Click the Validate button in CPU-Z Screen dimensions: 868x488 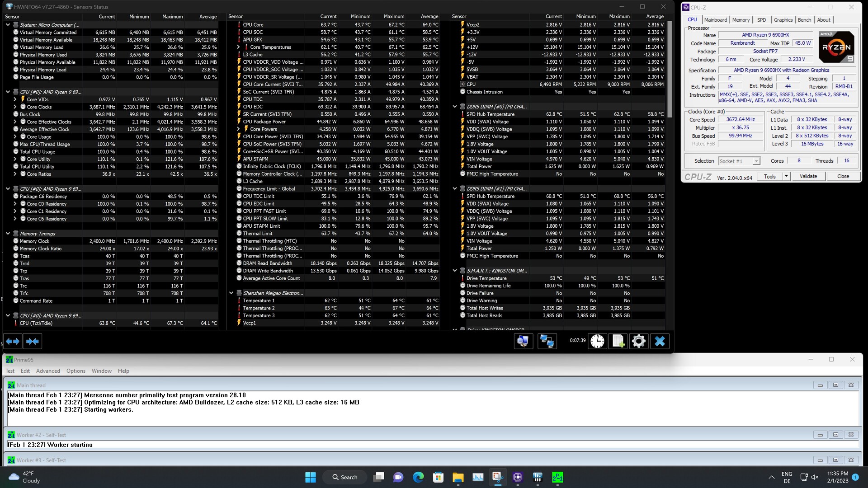point(808,176)
